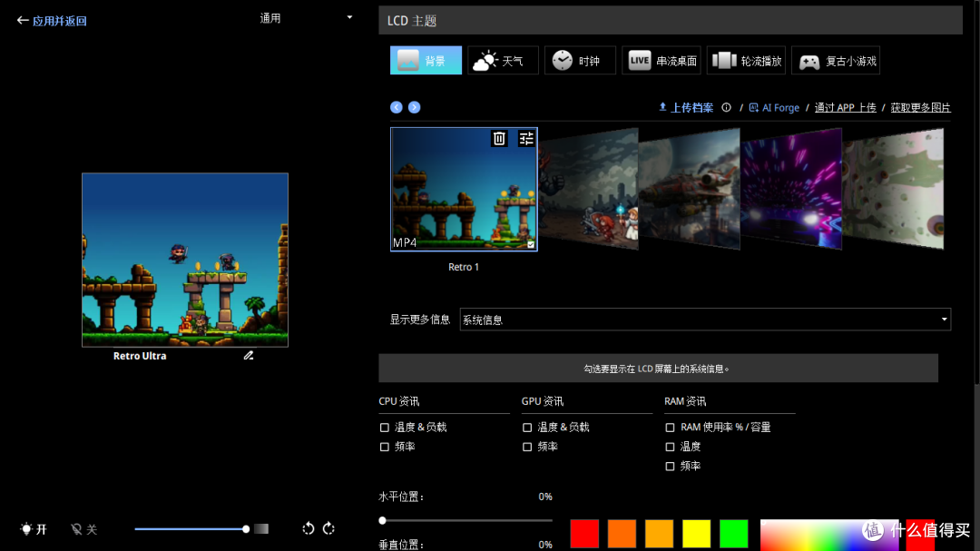The width and height of the screenshot is (980, 551).
Task: Edit the Retro Ultra name pencil icon
Action: click(x=249, y=355)
